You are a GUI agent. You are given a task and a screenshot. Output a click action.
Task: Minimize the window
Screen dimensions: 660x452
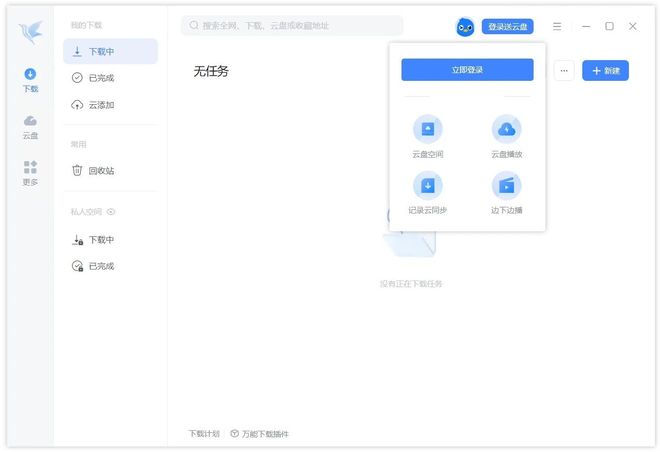pyautogui.click(x=586, y=26)
